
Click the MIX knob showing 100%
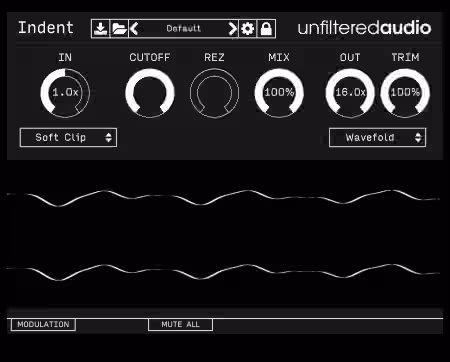279,93
